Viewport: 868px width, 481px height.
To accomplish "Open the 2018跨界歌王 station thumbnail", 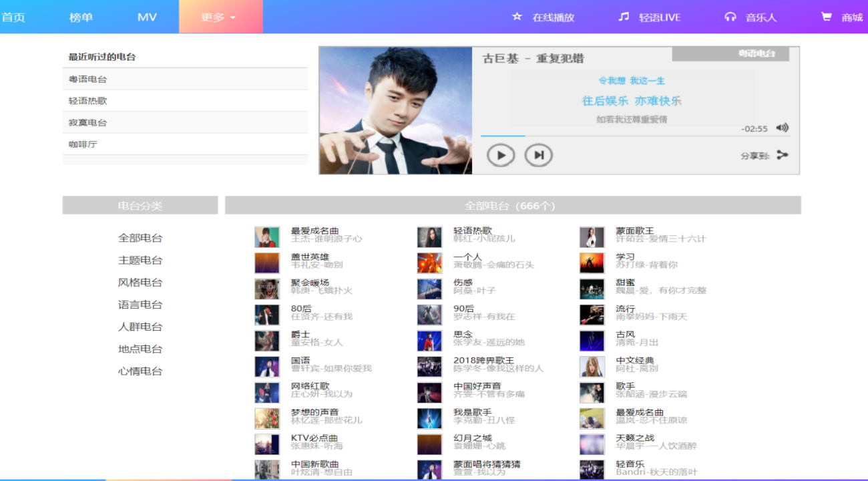I will (x=429, y=367).
